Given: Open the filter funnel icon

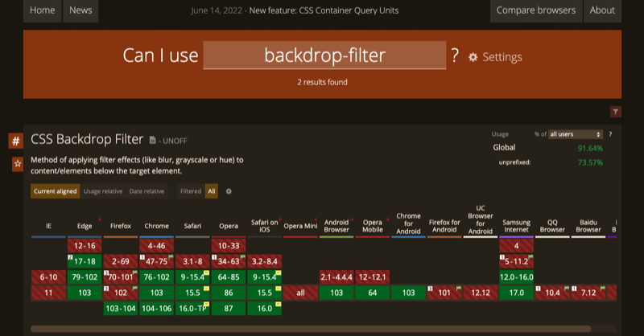Looking at the screenshot, I should pyautogui.click(x=615, y=112).
